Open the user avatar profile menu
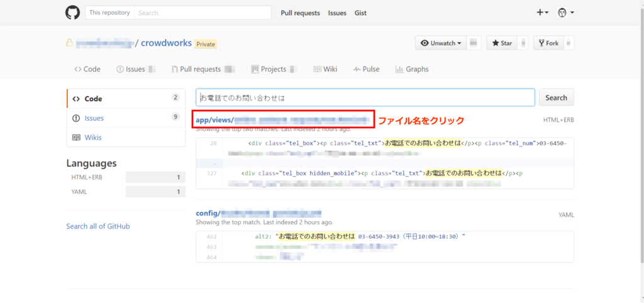This screenshot has height=303, width=644. point(565,13)
